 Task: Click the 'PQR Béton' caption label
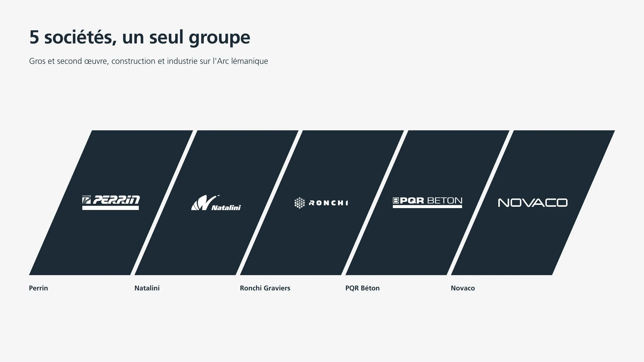coord(363,288)
